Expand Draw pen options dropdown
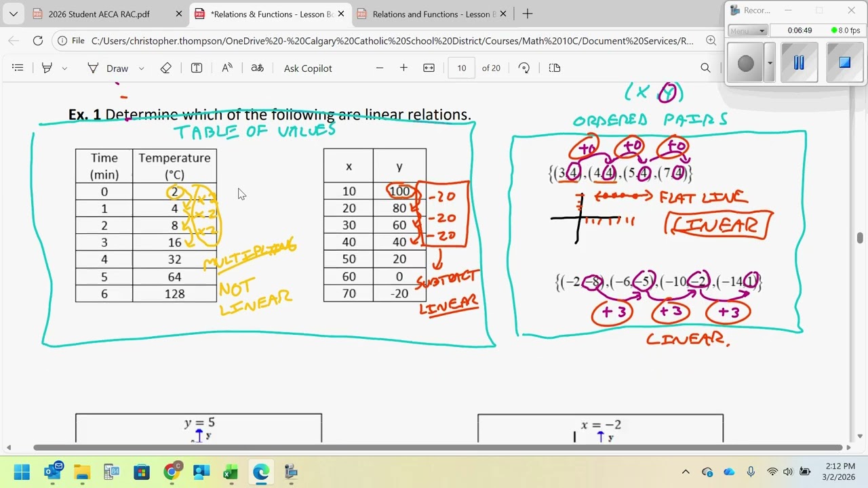This screenshot has width=868, height=488. point(141,68)
